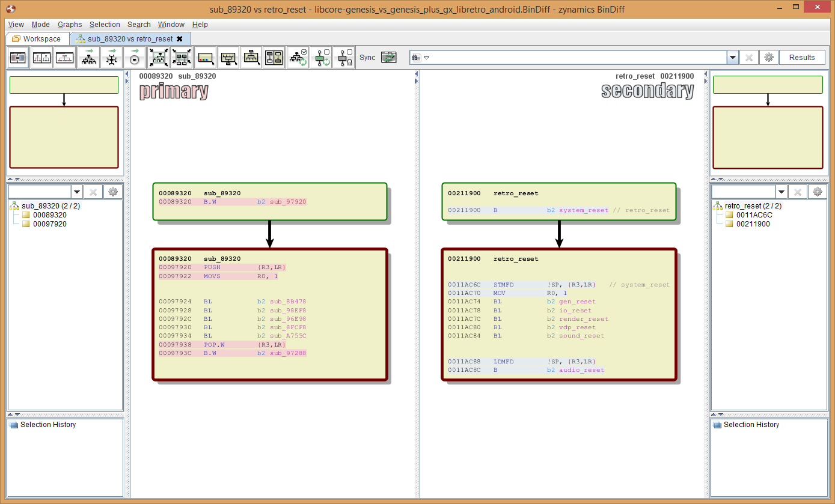The height and width of the screenshot is (504, 835).
Task: Expand the right panel filter dropdown
Action: 780,192
